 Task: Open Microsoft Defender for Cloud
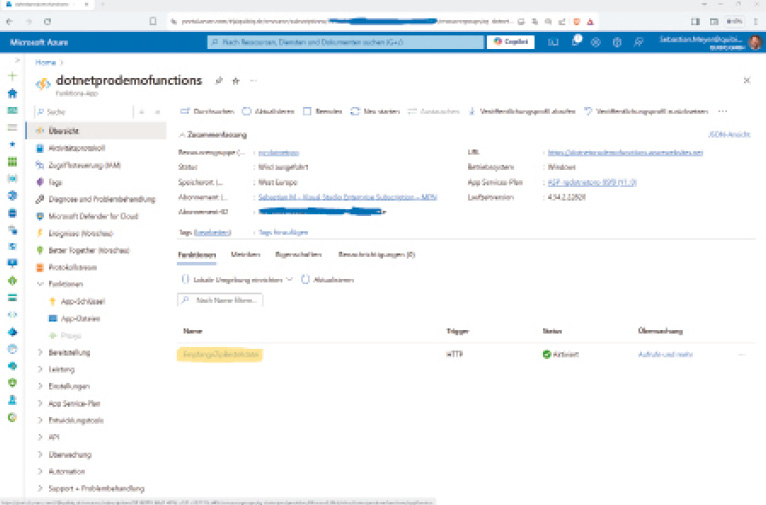pyautogui.click(x=93, y=216)
